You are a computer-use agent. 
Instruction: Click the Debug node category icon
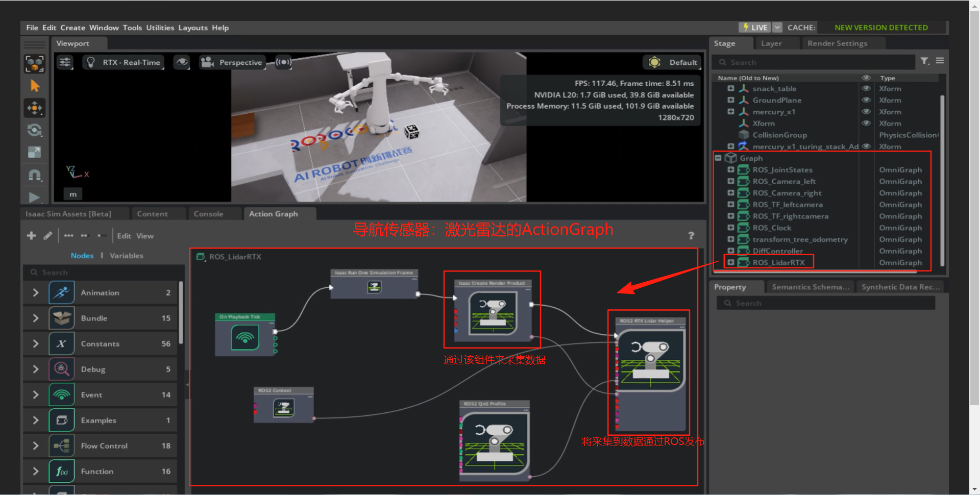click(x=62, y=369)
